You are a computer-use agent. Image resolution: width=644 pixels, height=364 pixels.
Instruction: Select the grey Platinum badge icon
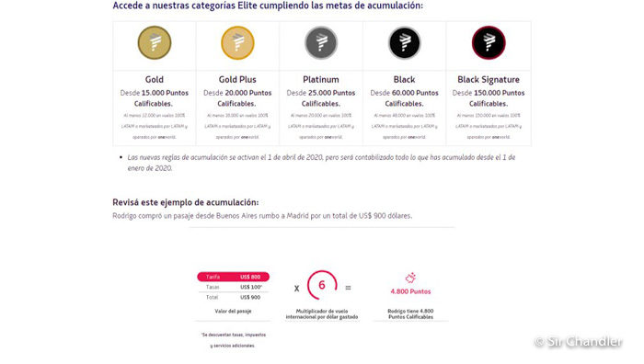click(x=321, y=42)
